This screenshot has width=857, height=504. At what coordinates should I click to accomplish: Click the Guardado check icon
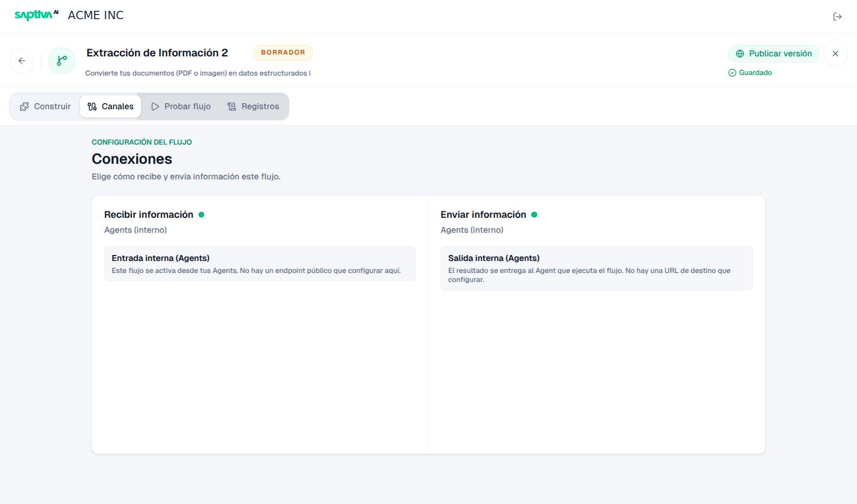point(732,73)
